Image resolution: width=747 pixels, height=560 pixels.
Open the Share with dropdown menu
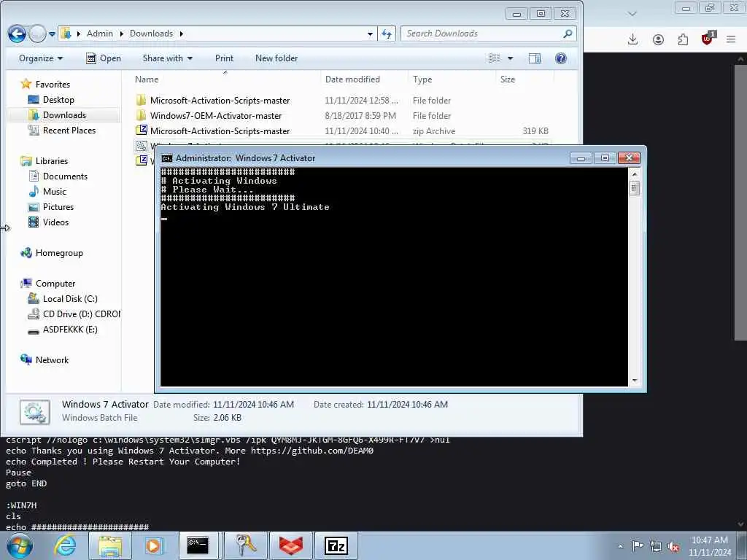pos(167,58)
